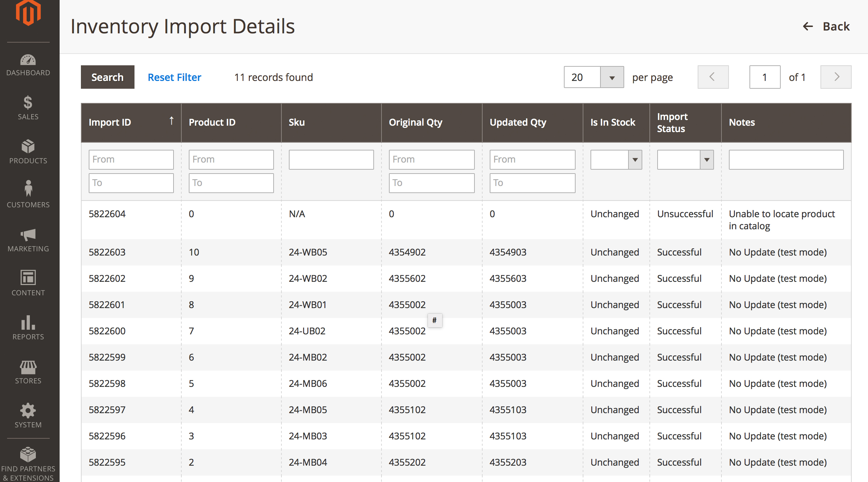Go to the previous page arrow
The image size is (868, 482).
point(713,77)
